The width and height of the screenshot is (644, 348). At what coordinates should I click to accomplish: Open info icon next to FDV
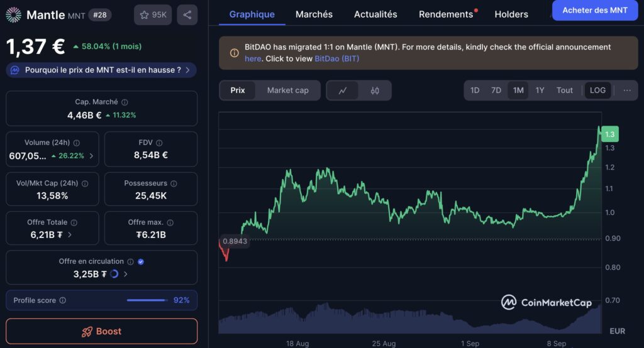[x=159, y=143]
